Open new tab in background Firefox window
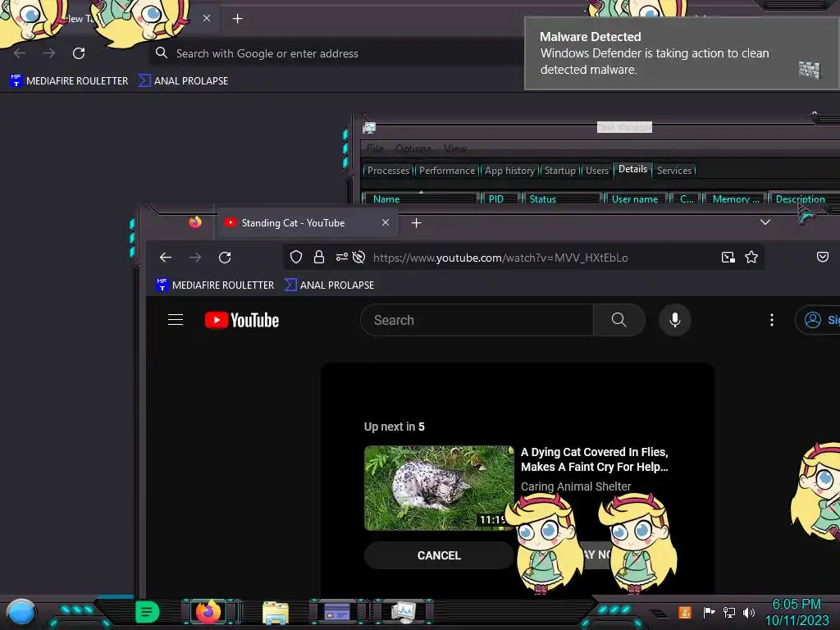The image size is (840, 630). tap(237, 19)
